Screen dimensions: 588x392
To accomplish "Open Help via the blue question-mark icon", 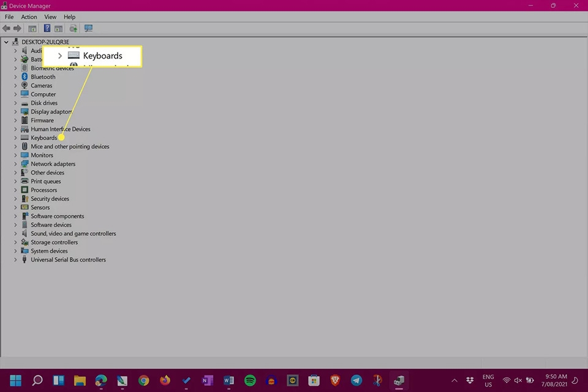I will tap(47, 29).
